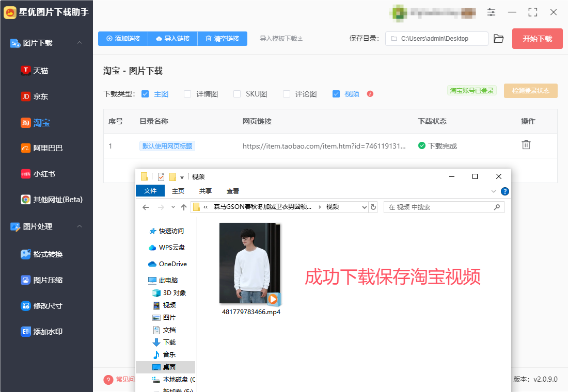Collapse the 图片下载 sidebar group
568x392 pixels.
[x=80, y=43]
